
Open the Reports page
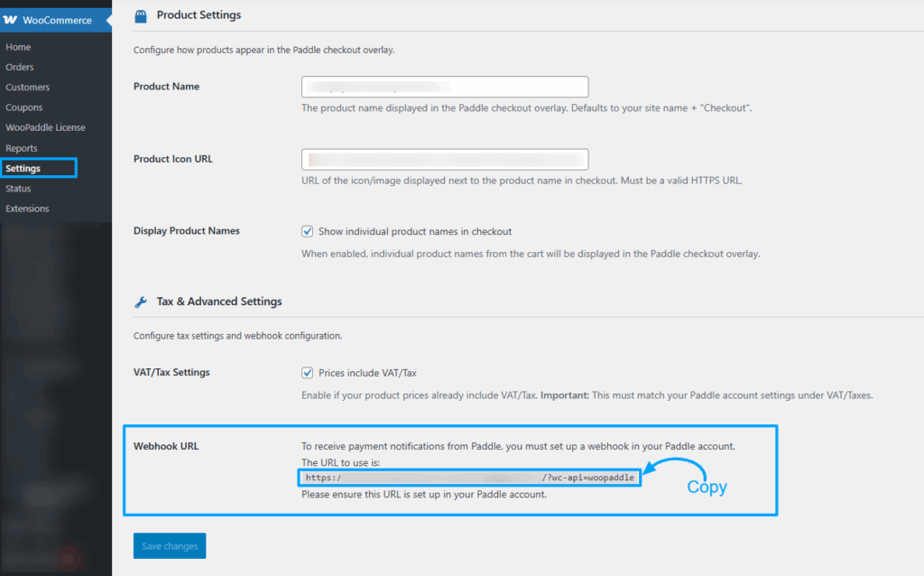pos(22,148)
